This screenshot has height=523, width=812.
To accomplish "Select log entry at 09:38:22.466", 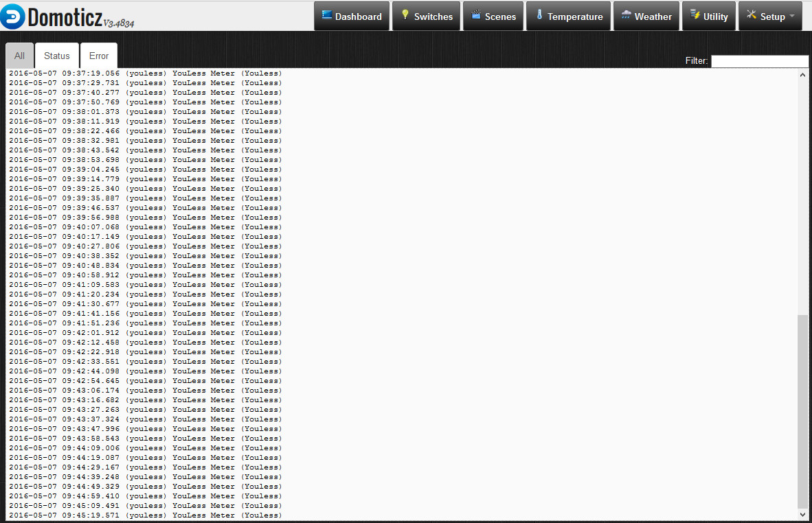I will coord(146,131).
